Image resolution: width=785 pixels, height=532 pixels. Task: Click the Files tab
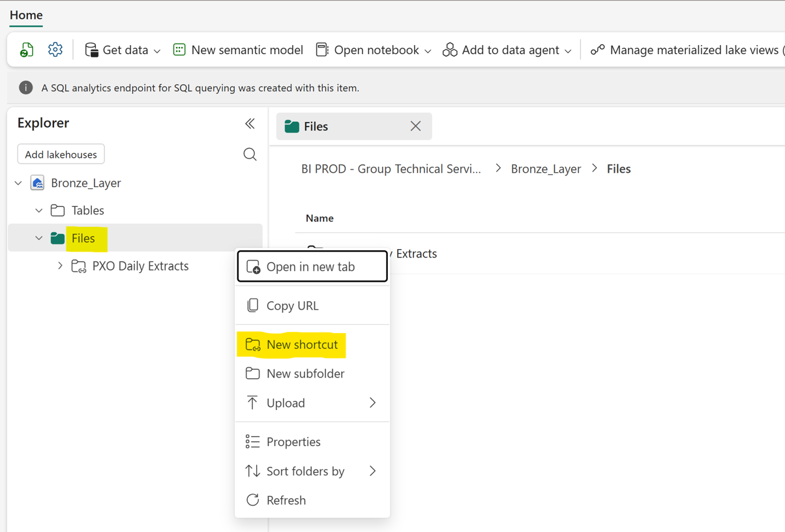pyautogui.click(x=354, y=126)
